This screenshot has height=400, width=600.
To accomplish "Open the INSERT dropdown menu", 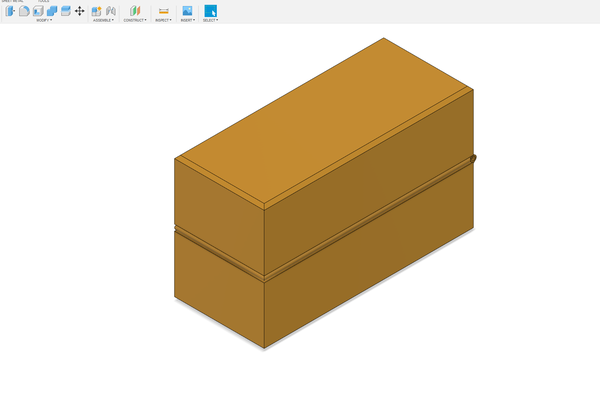I will click(188, 20).
